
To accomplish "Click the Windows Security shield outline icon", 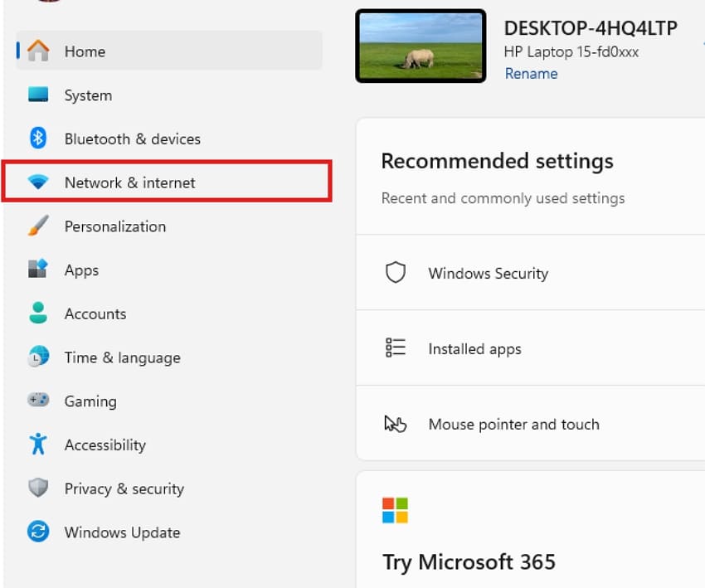I will click(x=396, y=272).
